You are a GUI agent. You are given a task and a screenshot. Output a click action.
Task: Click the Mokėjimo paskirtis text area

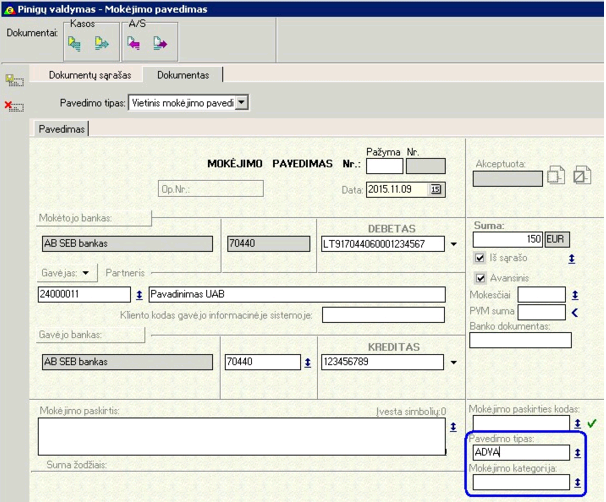[242, 437]
